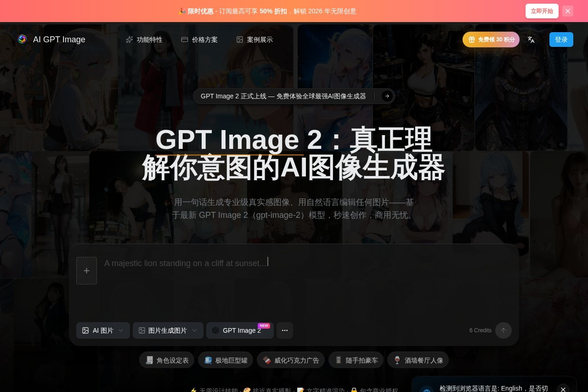Click the 登录 login button
Image resolution: width=588 pixels, height=392 pixels.
561,40
